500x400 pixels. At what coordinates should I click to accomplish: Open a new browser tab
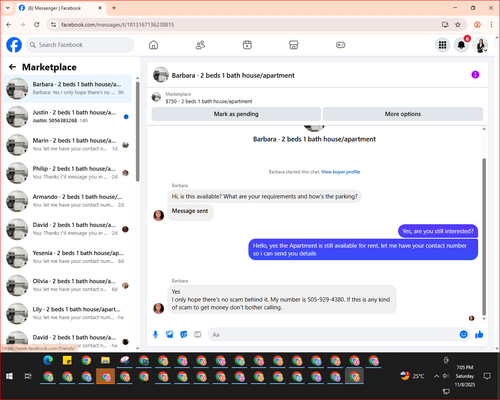[x=114, y=8]
